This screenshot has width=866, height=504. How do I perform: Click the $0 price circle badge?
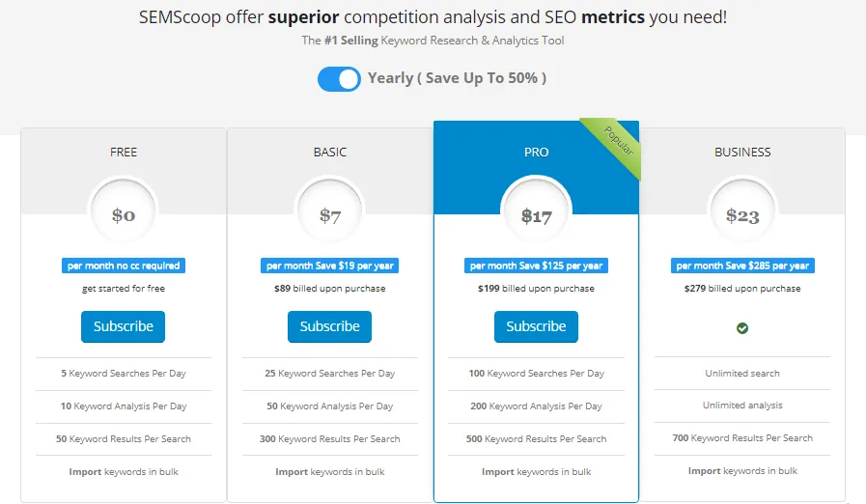124,215
